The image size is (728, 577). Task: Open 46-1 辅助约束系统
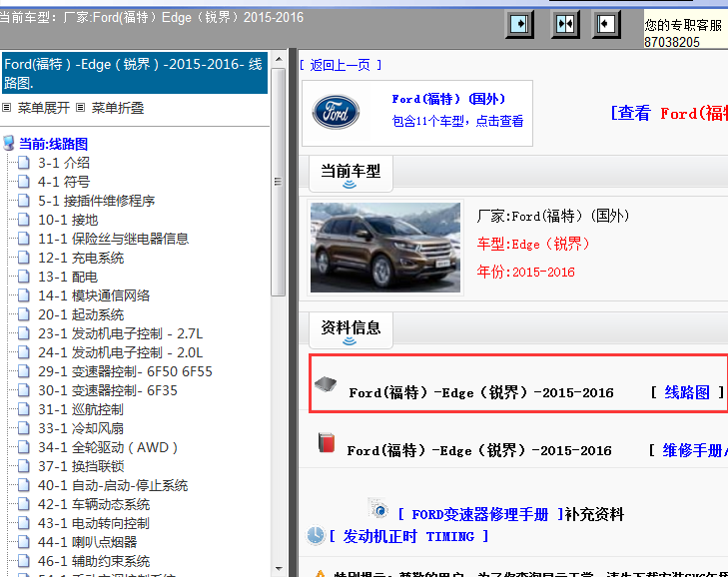[x=94, y=561]
